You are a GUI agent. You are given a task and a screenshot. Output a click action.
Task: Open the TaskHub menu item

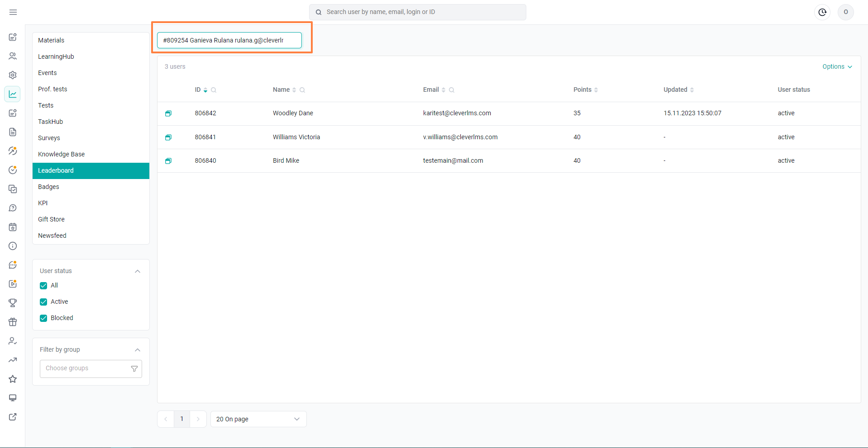[x=91, y=122]
